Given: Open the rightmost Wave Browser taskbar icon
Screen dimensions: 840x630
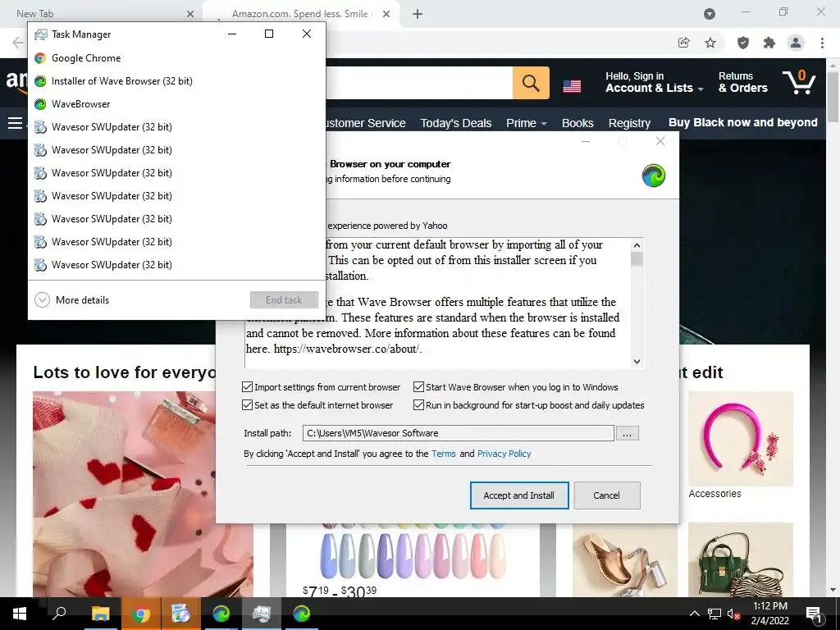Looking at the screenshot, I should coord(302,614).
